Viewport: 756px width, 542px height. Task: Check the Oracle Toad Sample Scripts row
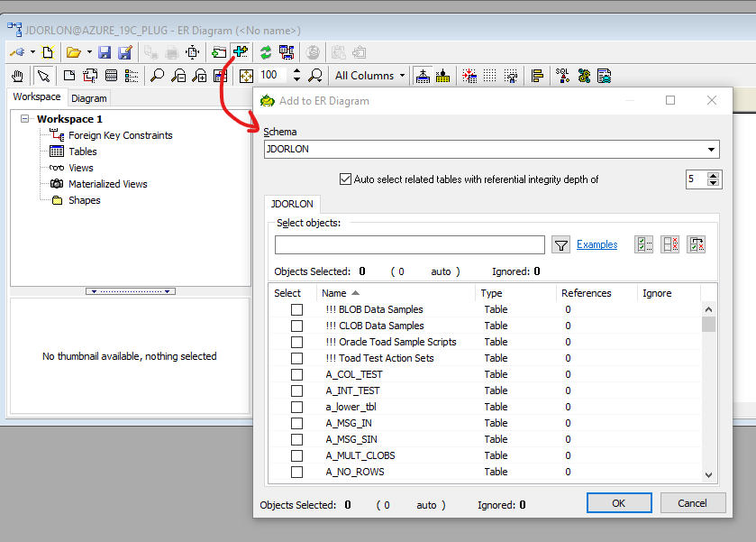click(297, 342)
